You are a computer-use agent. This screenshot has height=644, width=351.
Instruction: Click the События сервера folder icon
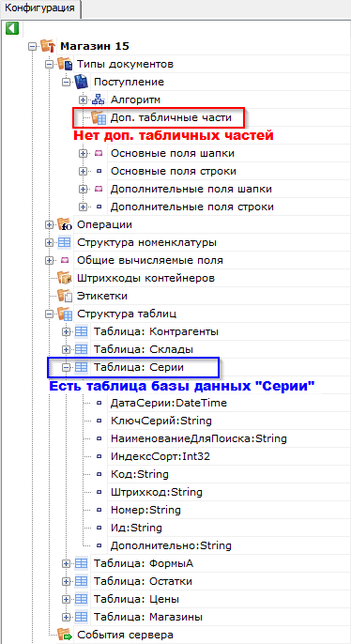pyautogui.click(x=65, y=635)
